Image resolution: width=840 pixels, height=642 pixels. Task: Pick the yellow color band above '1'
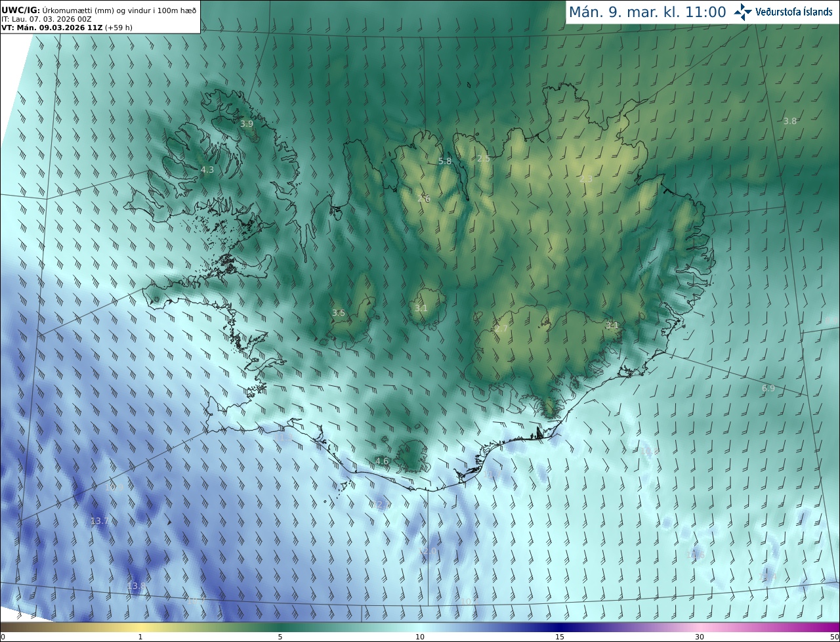coord(140,627)
